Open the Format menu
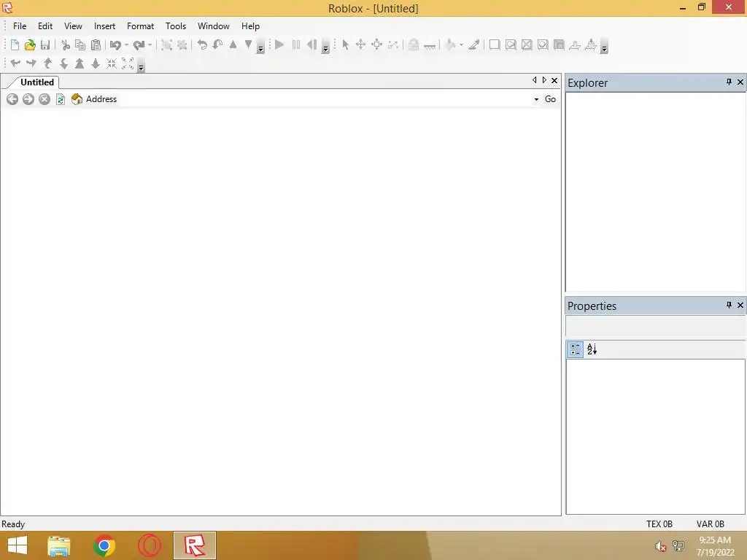 140,26
